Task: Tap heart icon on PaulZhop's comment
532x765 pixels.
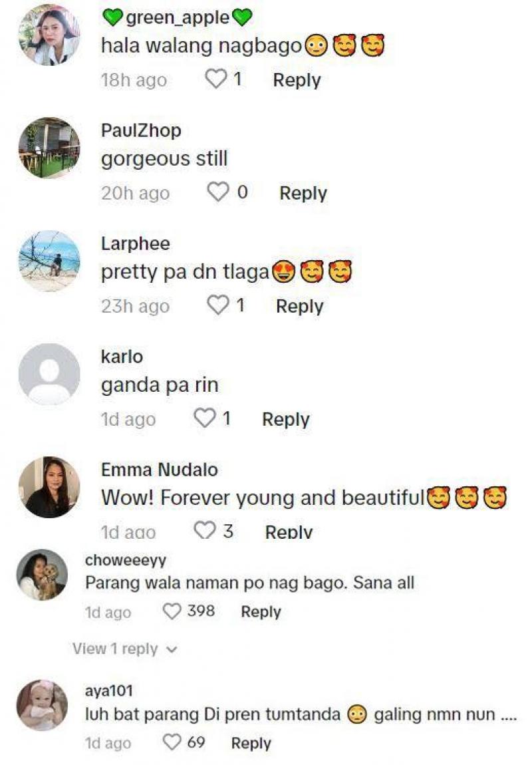Action: coord(218,192)
